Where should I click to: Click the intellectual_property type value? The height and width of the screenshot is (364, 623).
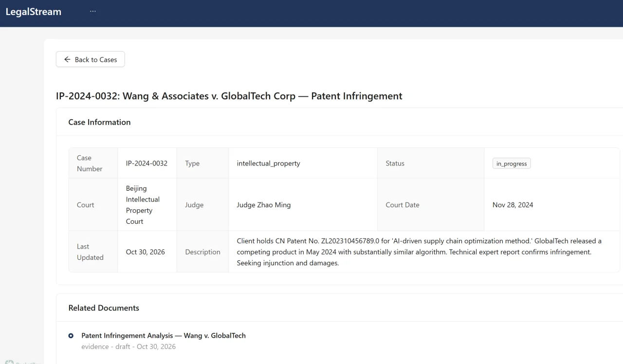point(269,163)
